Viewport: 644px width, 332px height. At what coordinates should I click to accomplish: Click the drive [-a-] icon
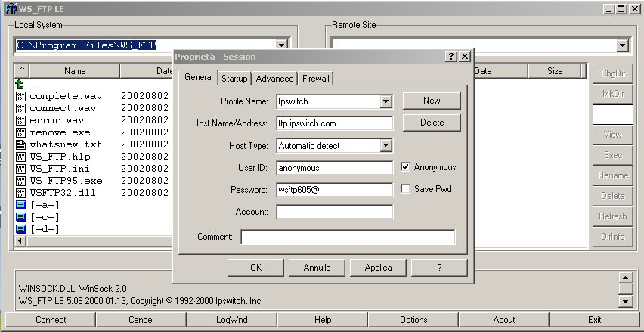click(x=20, y=205)
